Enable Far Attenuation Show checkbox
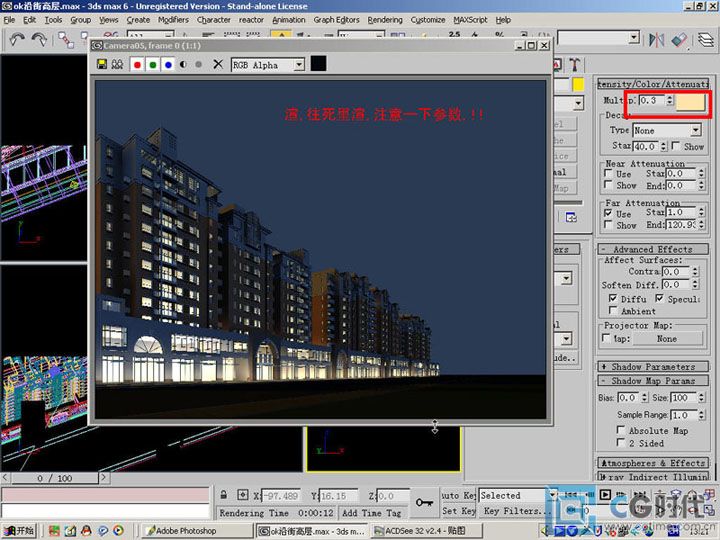The image size is (720, 540). [x=608, y=225]
